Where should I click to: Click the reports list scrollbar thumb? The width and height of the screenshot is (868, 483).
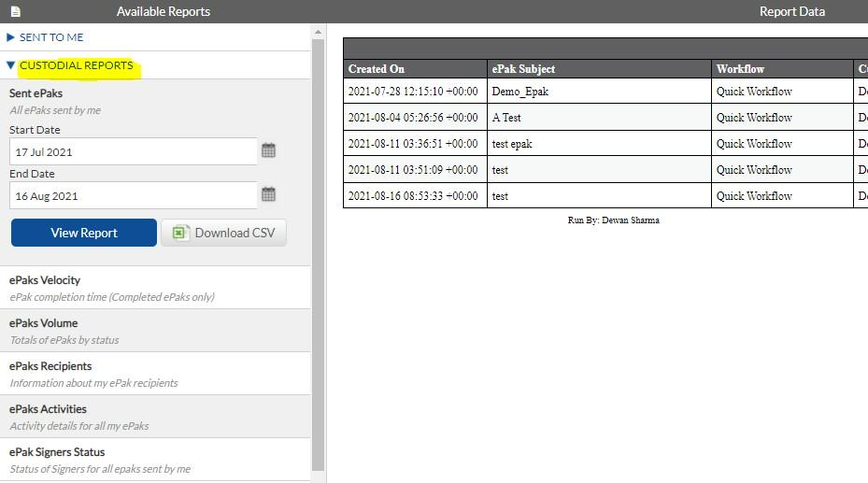pyautogui.click(x=319, y=254)
